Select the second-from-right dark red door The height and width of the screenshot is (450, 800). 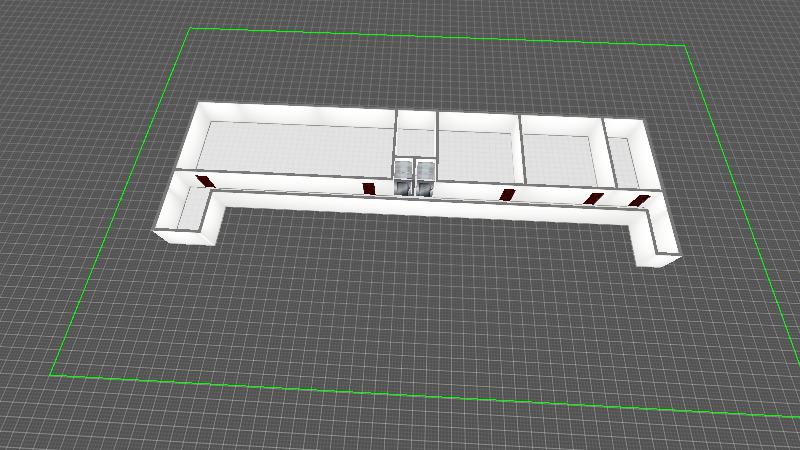coord(594,199)
